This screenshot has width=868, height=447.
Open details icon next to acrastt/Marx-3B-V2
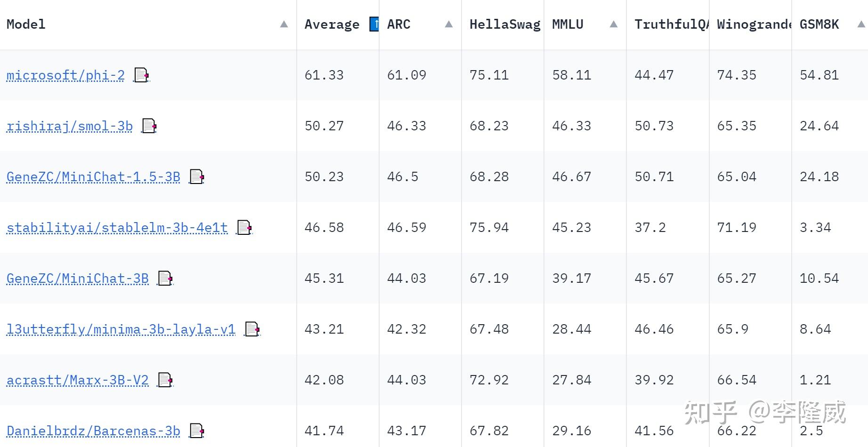pyautogui.click(x=165, y=380)
